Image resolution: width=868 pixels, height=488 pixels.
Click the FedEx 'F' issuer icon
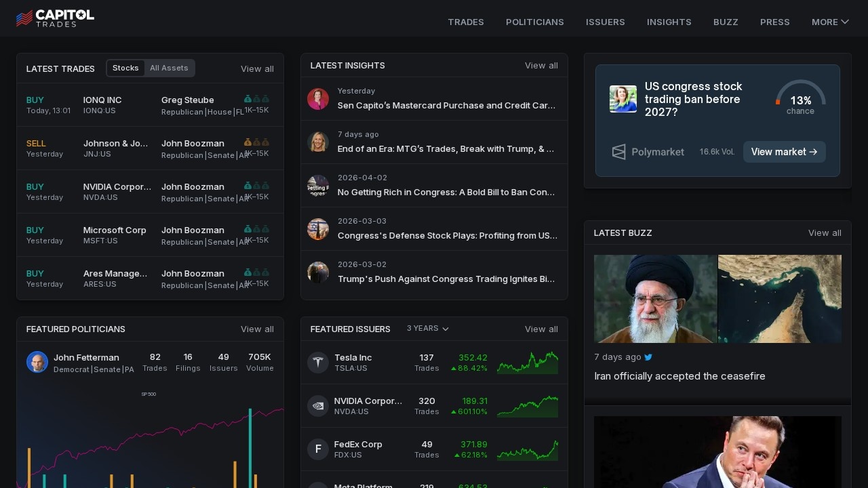coord(318,449)
